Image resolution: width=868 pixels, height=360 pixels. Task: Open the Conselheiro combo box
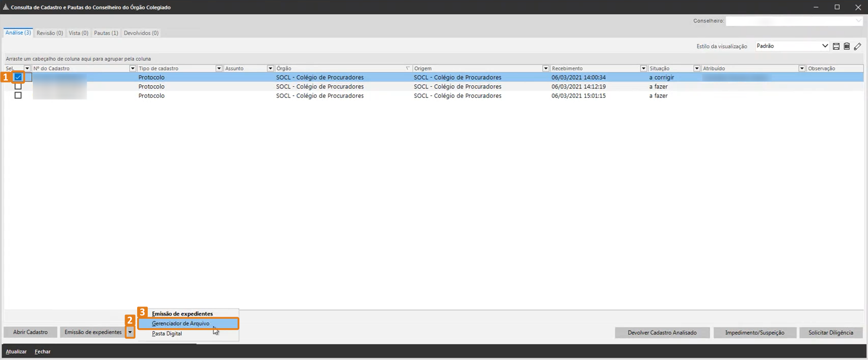click(x=794, y=21)
